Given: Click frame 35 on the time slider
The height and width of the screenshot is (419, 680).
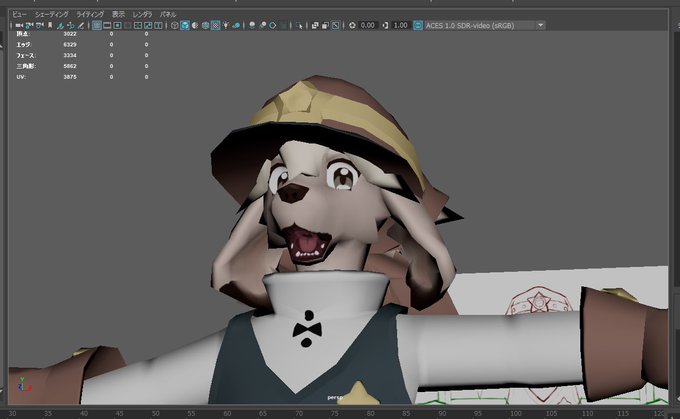Looking at the screenshot, I should 48,414.
